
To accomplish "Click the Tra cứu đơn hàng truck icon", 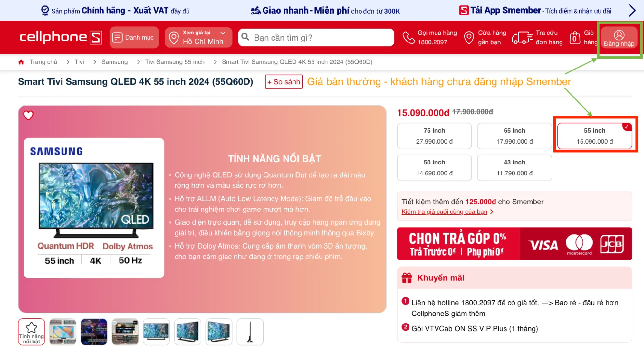I will point(522,38).
